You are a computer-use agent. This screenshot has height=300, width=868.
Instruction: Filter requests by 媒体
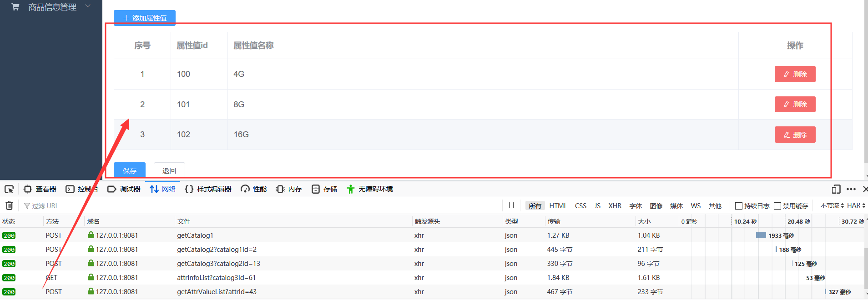pyautogui.click(x=676, y=206)
